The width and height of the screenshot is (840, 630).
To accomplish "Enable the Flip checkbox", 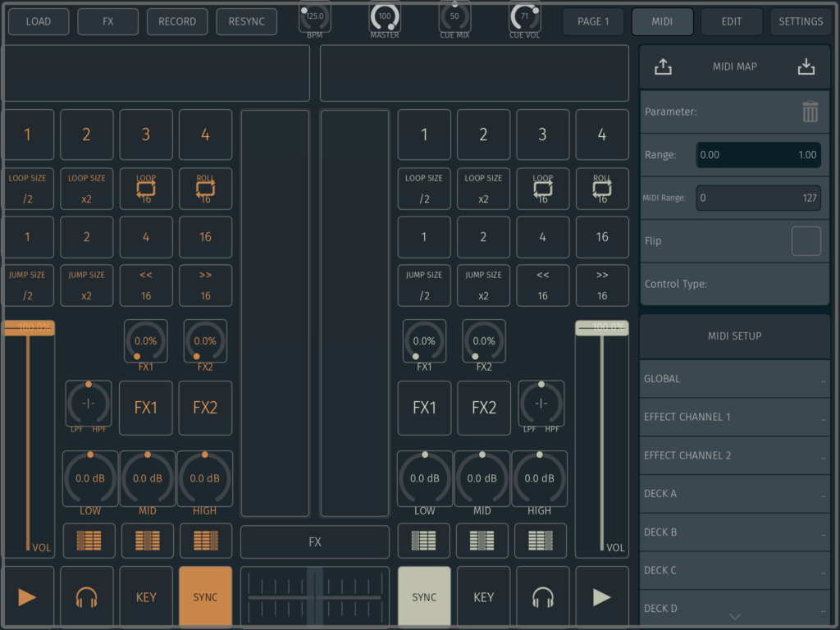I will click(806, 240).
